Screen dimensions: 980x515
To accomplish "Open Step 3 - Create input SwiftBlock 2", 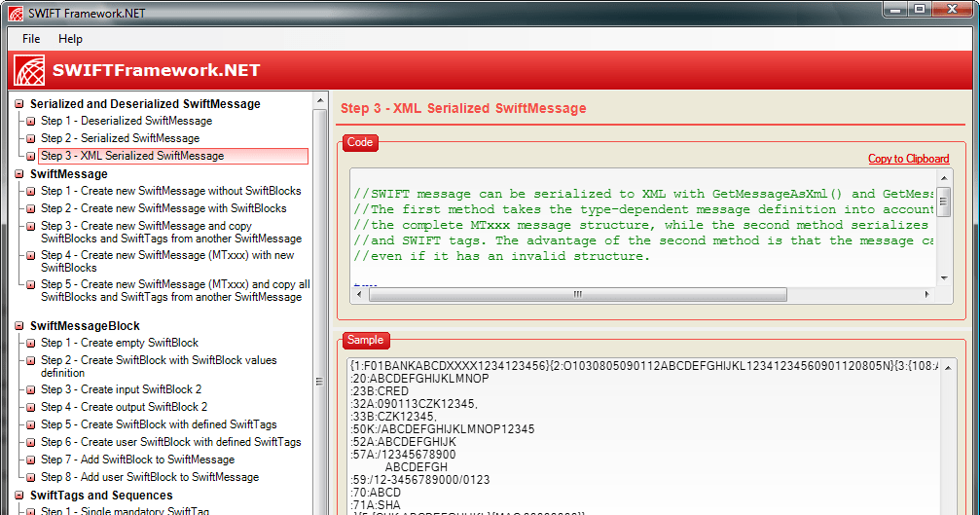I will (122, 389).
